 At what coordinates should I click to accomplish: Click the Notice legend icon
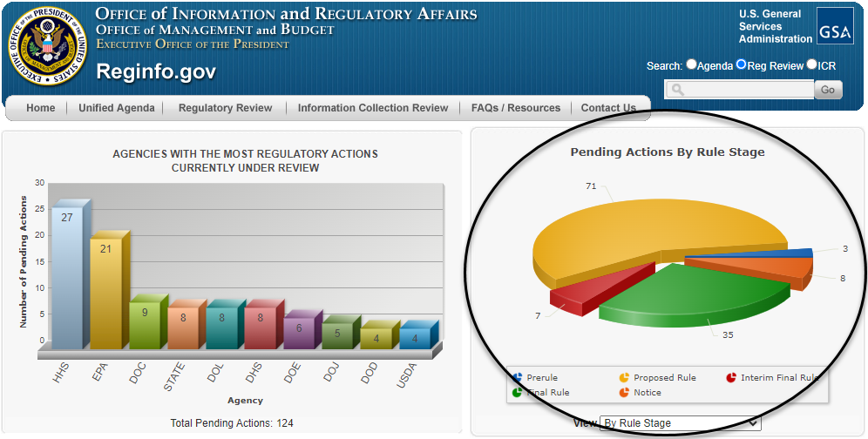click(x=624, y=393)
